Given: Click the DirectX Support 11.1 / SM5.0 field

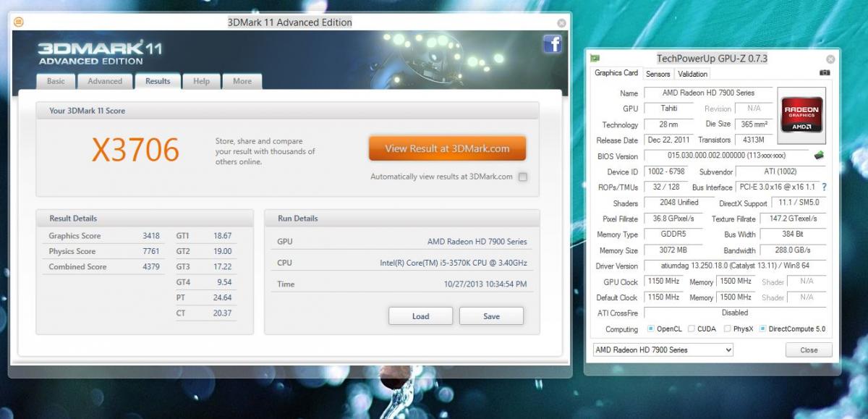Looking at the screenshot, I should 799,203.
